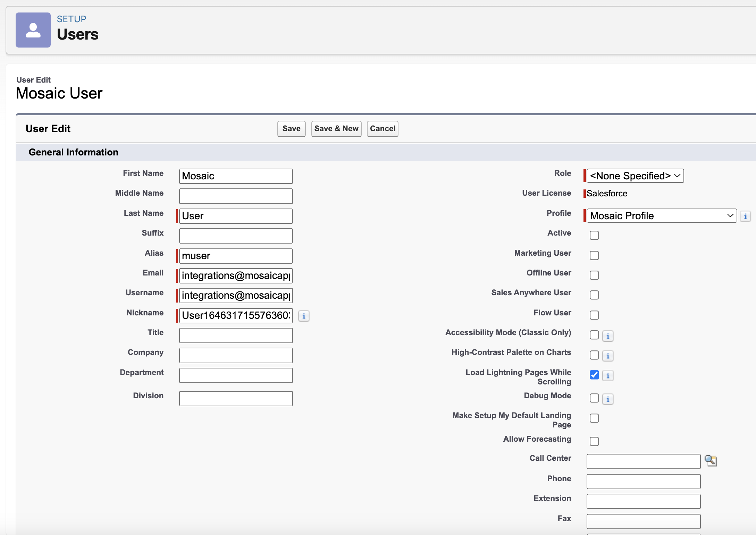Uncheck Load Lightning Pages While Scrolling
This screenshot has width=756, height=535.
pos(594,375)
